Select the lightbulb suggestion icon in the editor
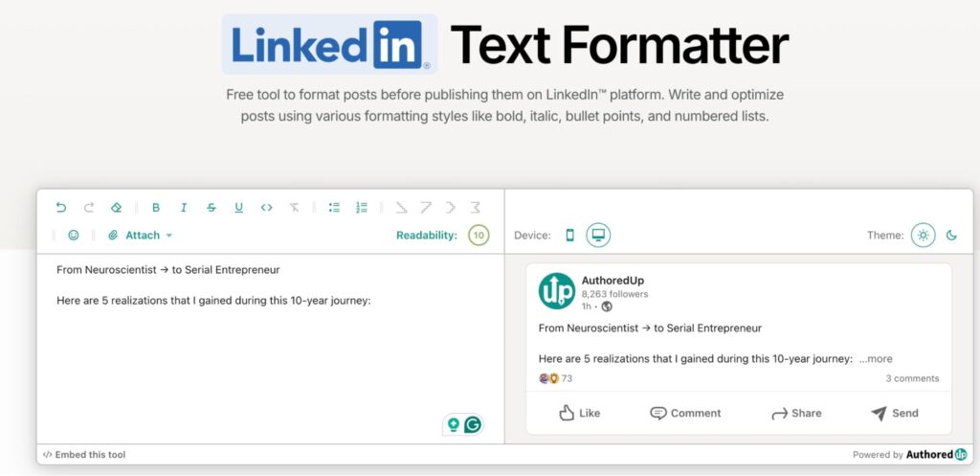980x476 pixels. click(x=454, y=424)
